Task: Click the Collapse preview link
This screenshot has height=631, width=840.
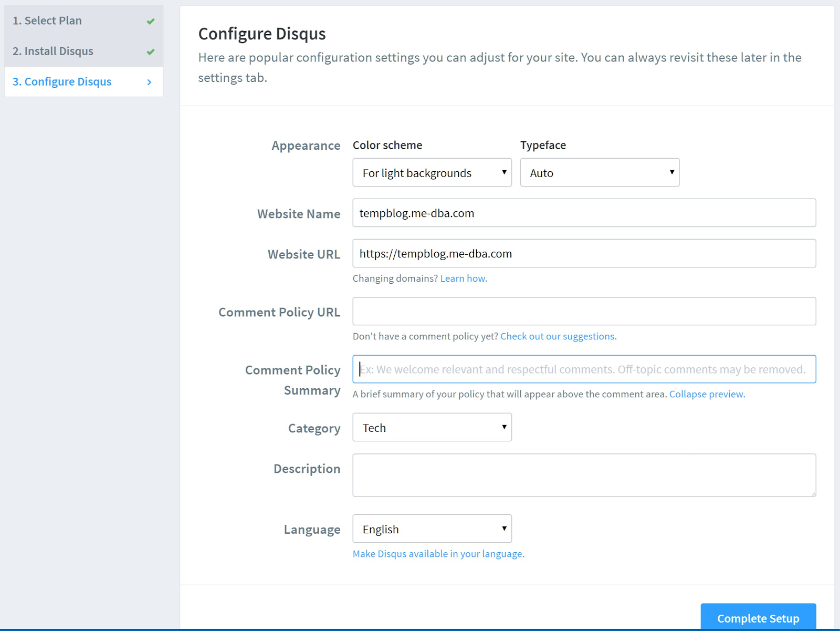Action: (x=707, y=394)
